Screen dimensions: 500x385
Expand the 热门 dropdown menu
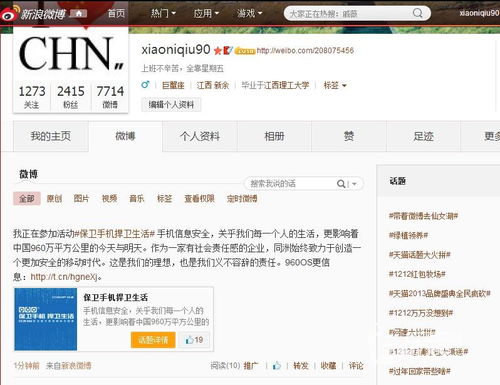(163, 13)
